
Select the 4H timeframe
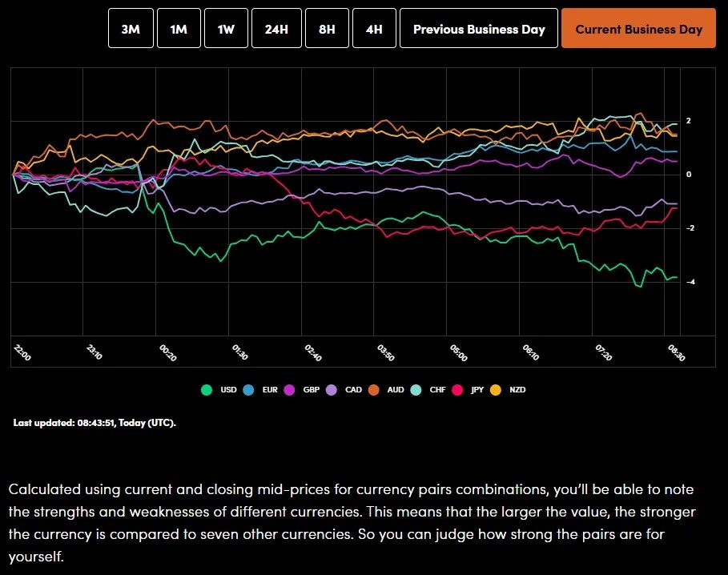pos(373,28)
